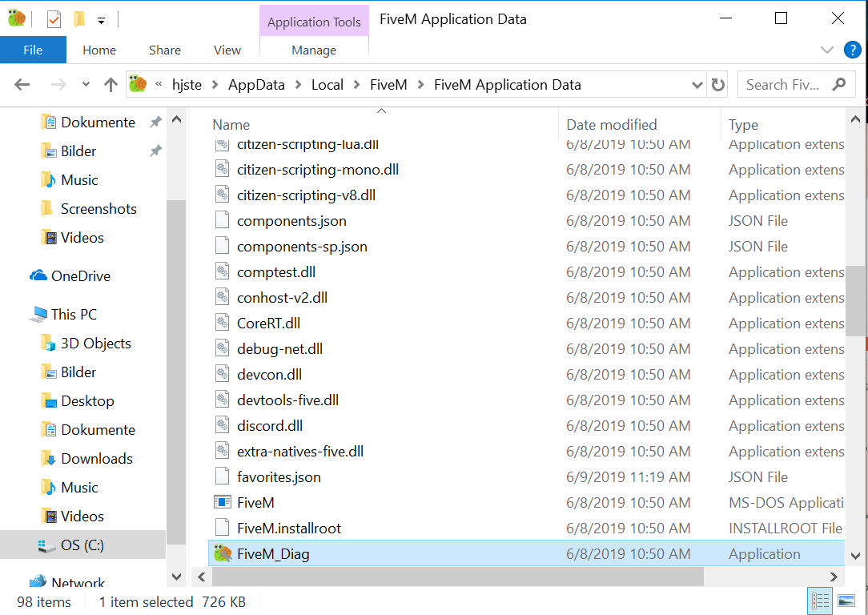This screenshot has width=868, height=615.
Task: Switch to the View ribbon tab
Action: click(x=227, y=50)
